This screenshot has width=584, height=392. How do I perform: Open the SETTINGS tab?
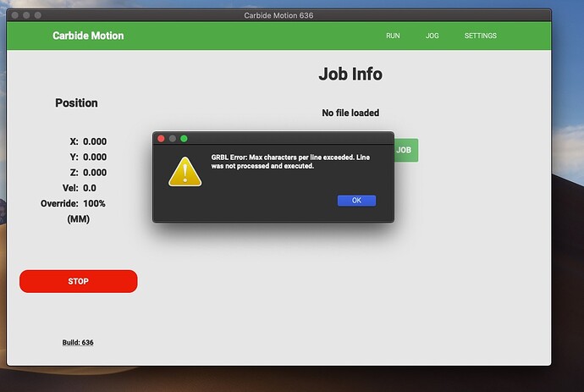click(480, 36)
